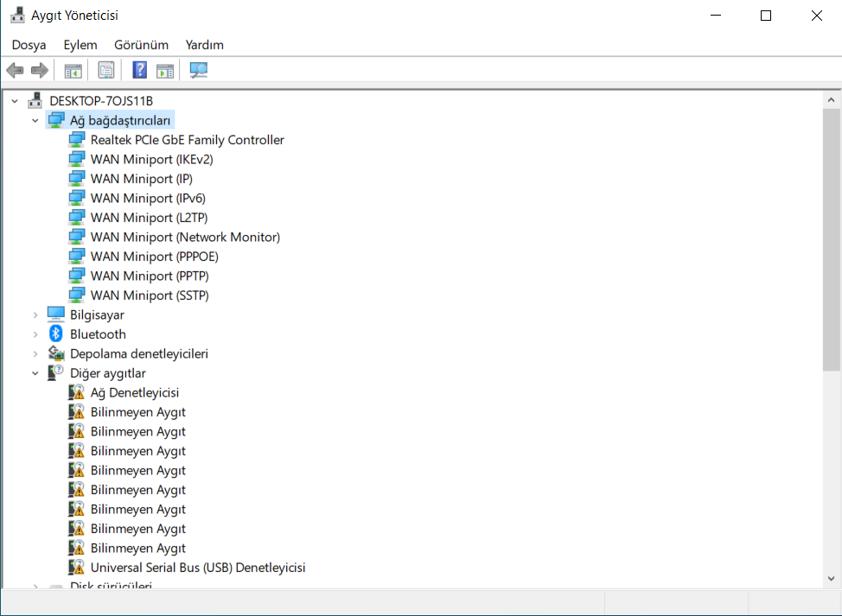Collapse the Diğer aygıtlar category
Image resolution: width=842 pixels, height=616 pixels.
pyautogui.click(x=35, y=373)
